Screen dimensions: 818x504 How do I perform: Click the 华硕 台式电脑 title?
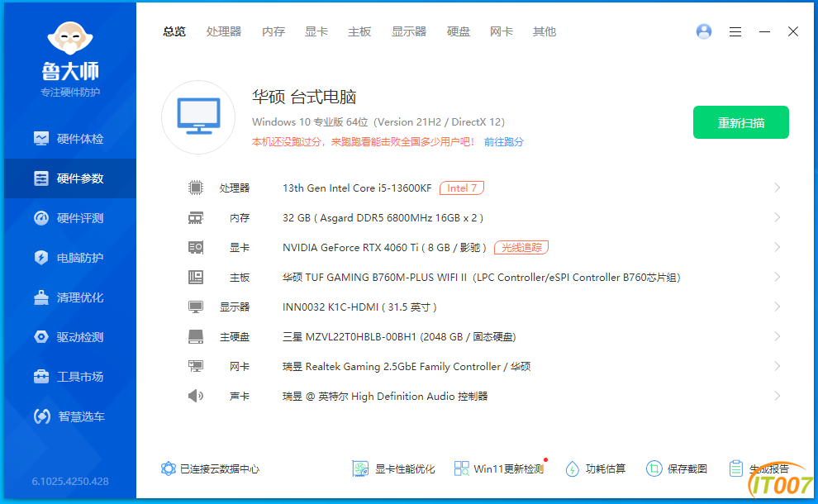pyautogui.click(x=304, y=97)
